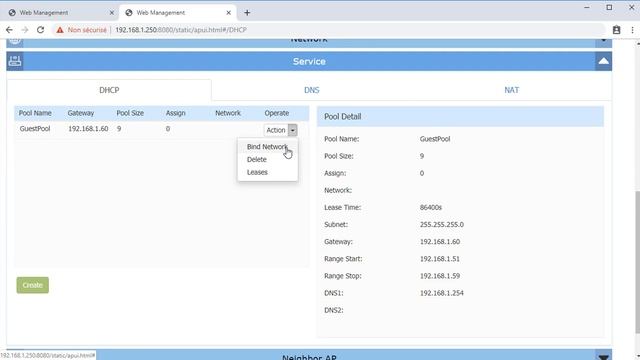Switch to the DHCP tab

coord(109,90)
